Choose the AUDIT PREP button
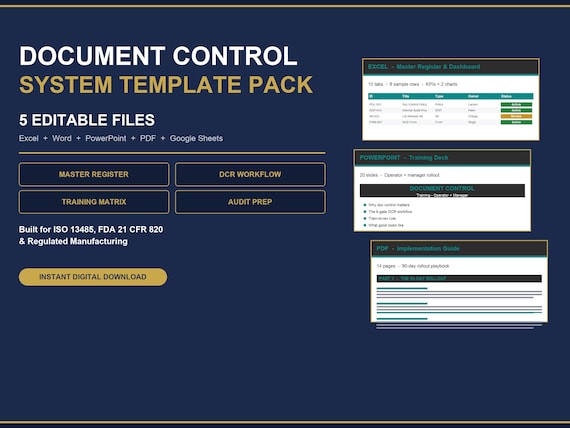 (250, 202)
